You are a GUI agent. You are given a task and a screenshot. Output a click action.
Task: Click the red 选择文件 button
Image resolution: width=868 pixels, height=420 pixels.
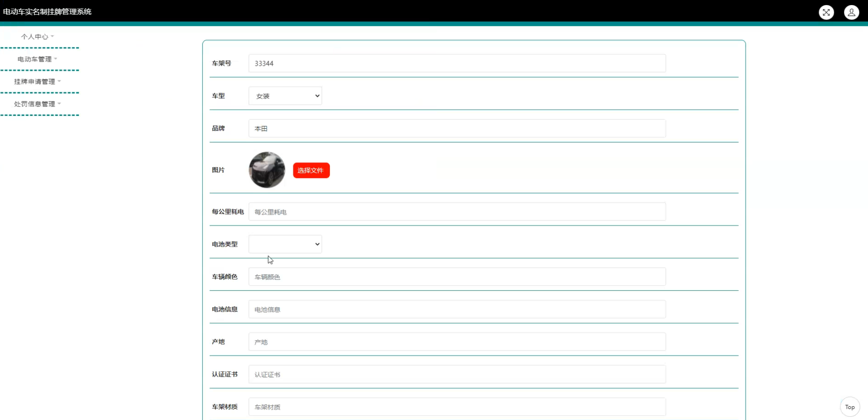311,170
